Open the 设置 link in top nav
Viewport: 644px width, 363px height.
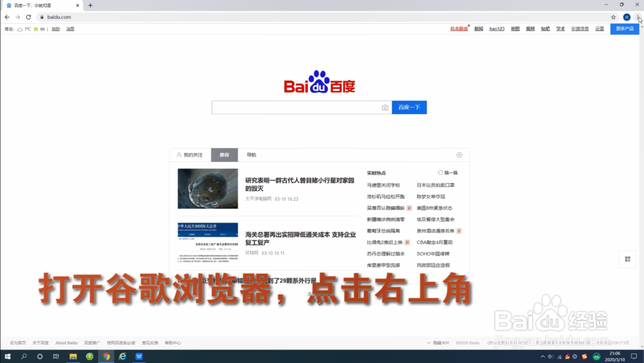click(x=600, y=29)
